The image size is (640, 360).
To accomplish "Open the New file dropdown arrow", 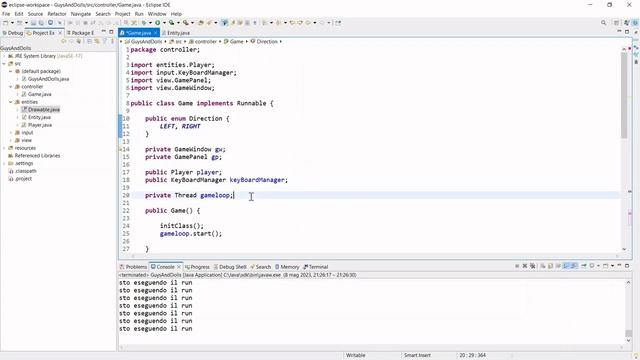I will pyautogui.click(x=12, y=23).
